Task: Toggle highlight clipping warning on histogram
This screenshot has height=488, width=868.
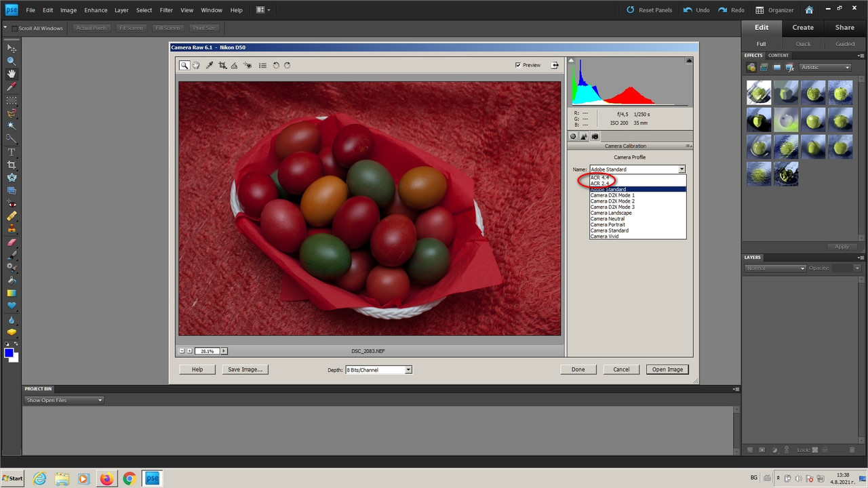Action: point(689,61)
